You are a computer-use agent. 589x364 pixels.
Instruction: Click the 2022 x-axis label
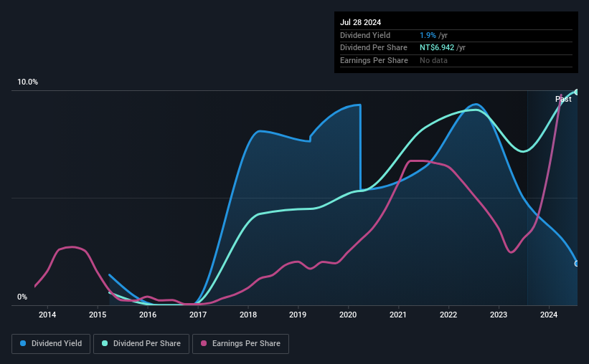[x=448, y=315]
